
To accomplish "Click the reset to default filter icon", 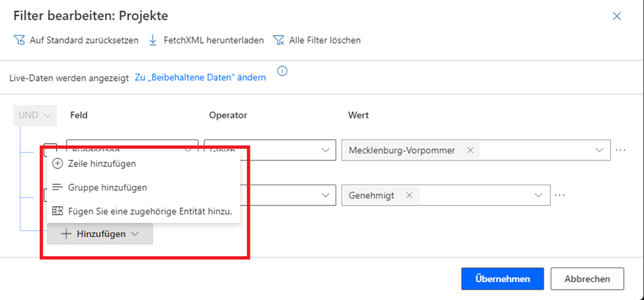I will tap(19, 40).
